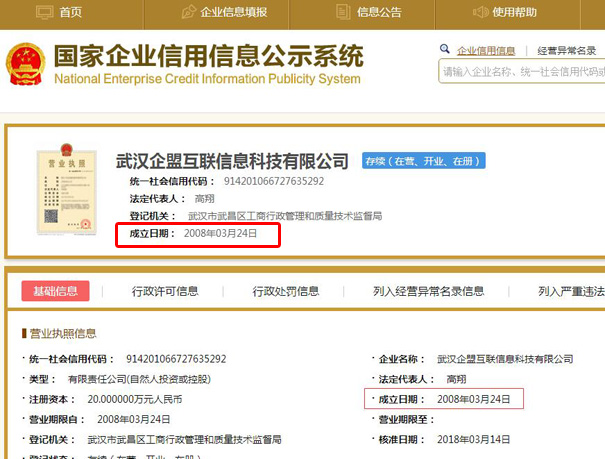Image resolution: width=605 pixels, height=459 pixels.
Task: Click license section 成立日期 2008年03月24日
Action: click(473, 399)
